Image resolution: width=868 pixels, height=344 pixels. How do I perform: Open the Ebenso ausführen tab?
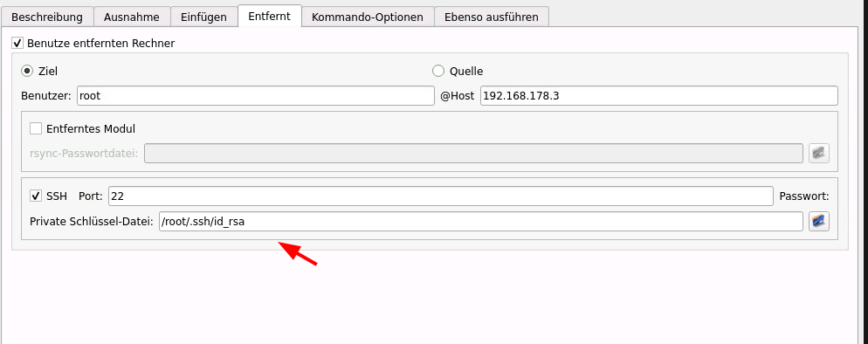point(492,17)
